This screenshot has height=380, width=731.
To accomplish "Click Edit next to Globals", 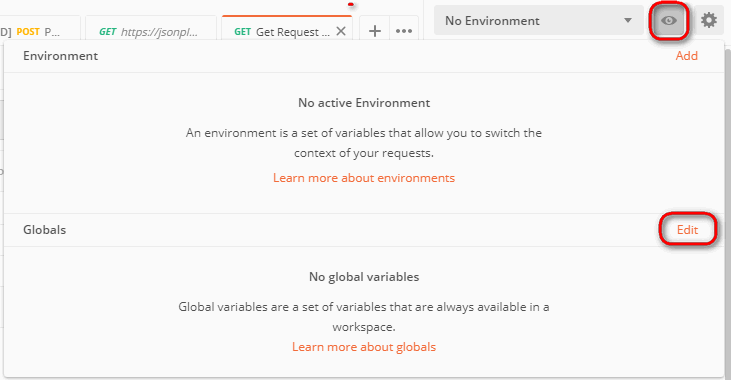I will click(x=687, y=230).
